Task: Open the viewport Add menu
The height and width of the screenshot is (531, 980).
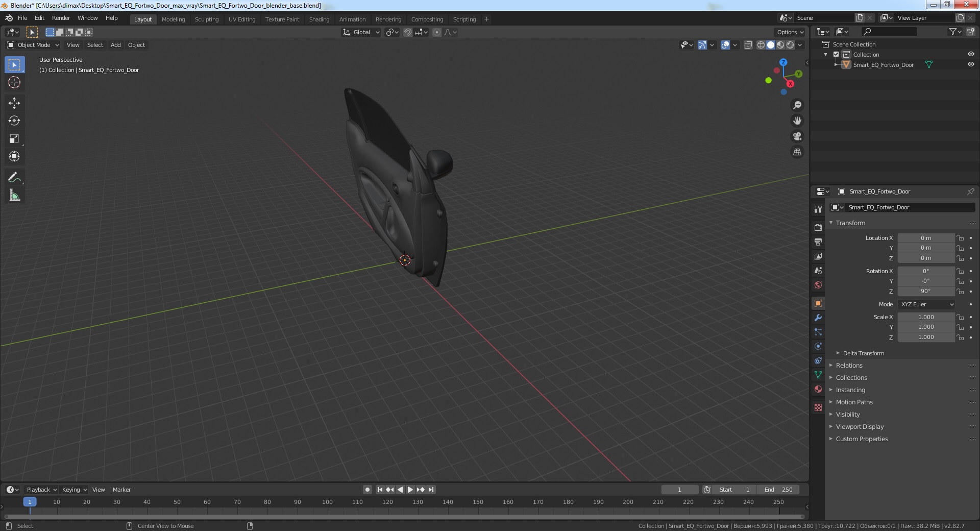Action: click(x=116, y=45)
